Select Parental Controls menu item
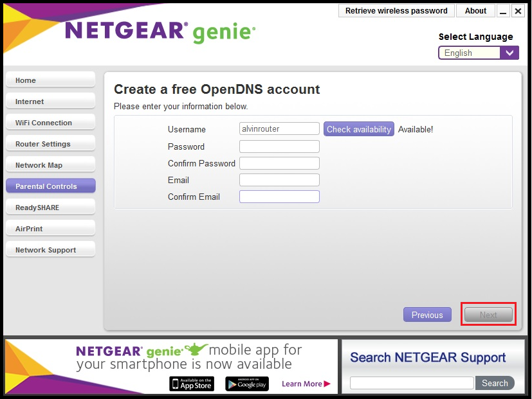 tap(51, 186)
